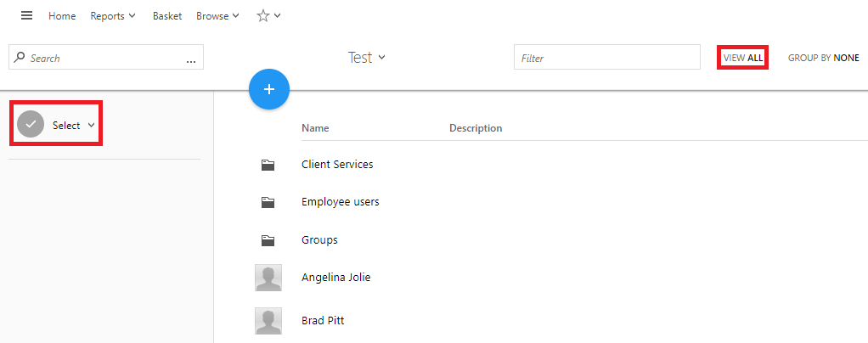868x343 pixels.
Task: Click the VIEW ALL option
Action: [x=743, y=58]
